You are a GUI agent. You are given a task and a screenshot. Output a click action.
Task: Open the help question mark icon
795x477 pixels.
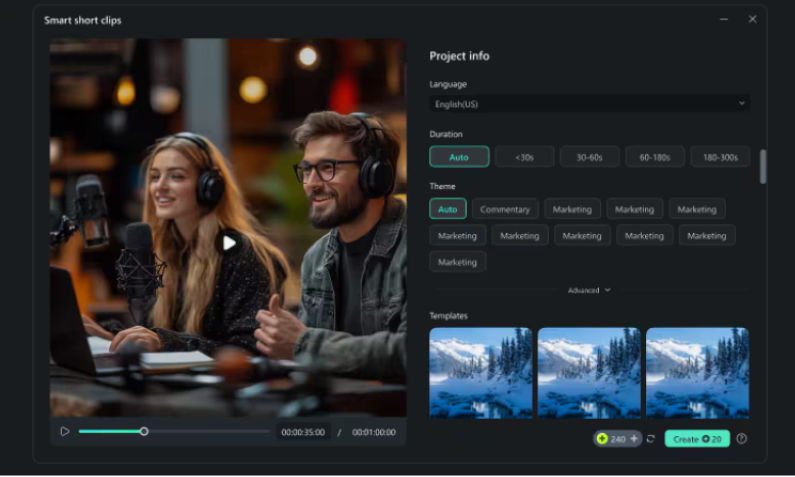click(x=742, y=439)
